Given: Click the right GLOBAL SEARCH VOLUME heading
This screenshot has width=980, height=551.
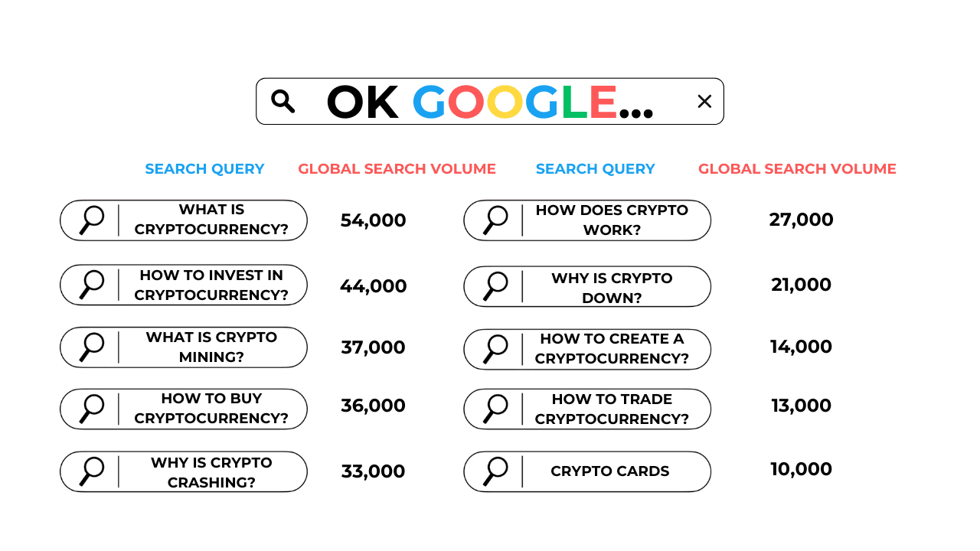Looking at the screenshot, I should (x=797, y=169).
